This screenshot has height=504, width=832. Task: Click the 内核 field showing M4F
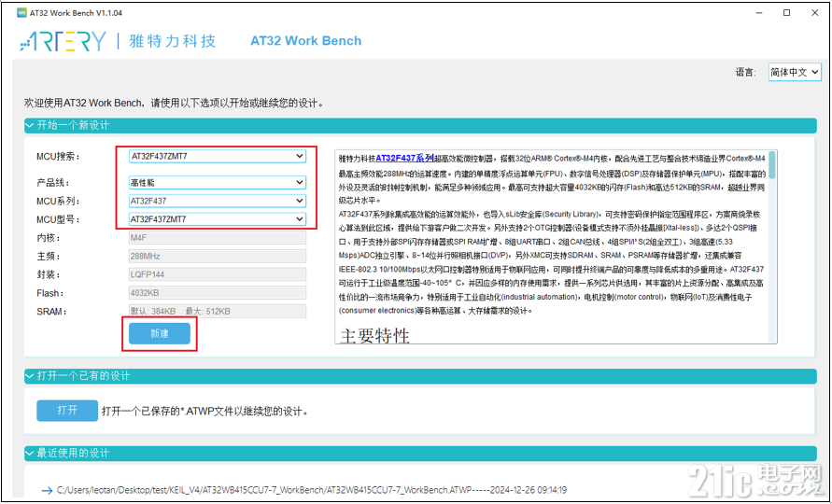(x=217, y=238)
